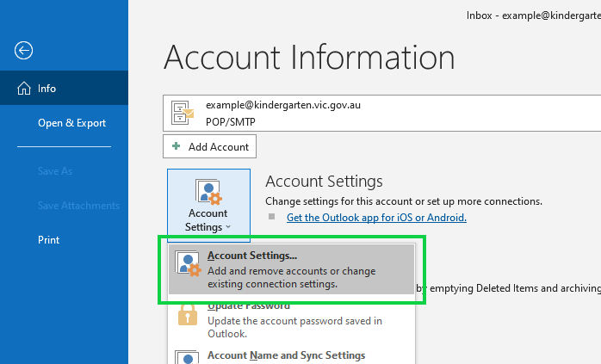Screen dimensions: 601x364
Task: Click the mail account icon in selector
Action: point(183,113)
